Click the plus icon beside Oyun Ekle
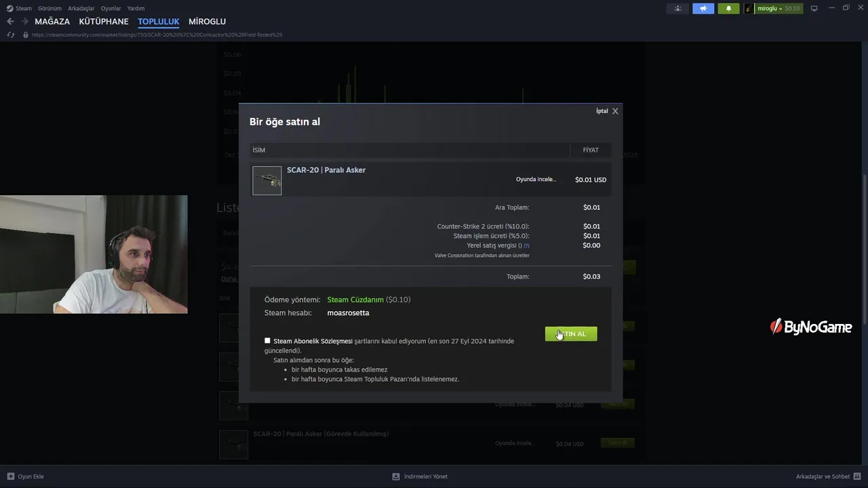Image resolution: width=868 pixels, height=488 pixels. click(x=11, y=476)
